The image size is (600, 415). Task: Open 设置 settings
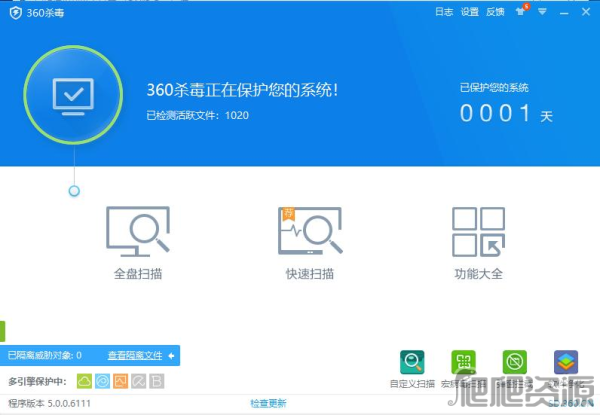click(470, 12)
